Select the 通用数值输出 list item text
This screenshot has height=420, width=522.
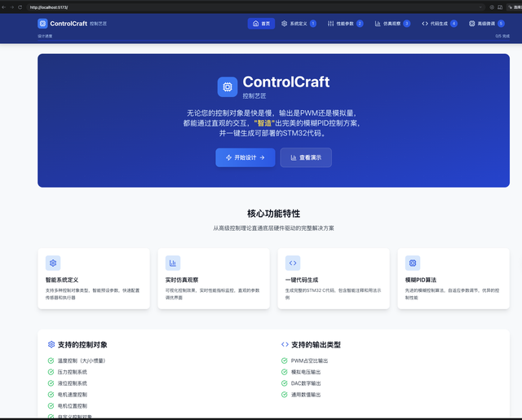coord(306,395)
